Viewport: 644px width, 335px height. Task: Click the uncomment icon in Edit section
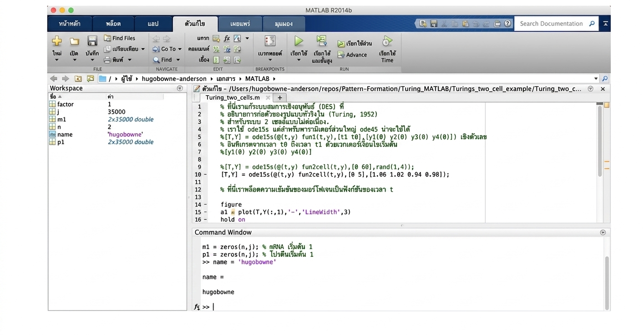[x=227, y=49]
